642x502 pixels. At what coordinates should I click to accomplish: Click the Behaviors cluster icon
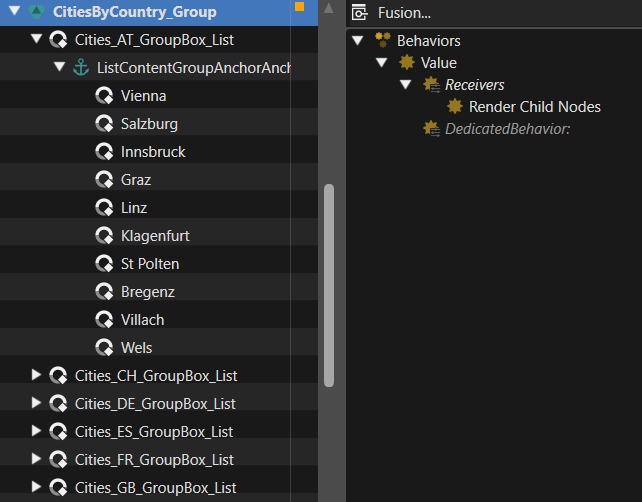(383, 40)
